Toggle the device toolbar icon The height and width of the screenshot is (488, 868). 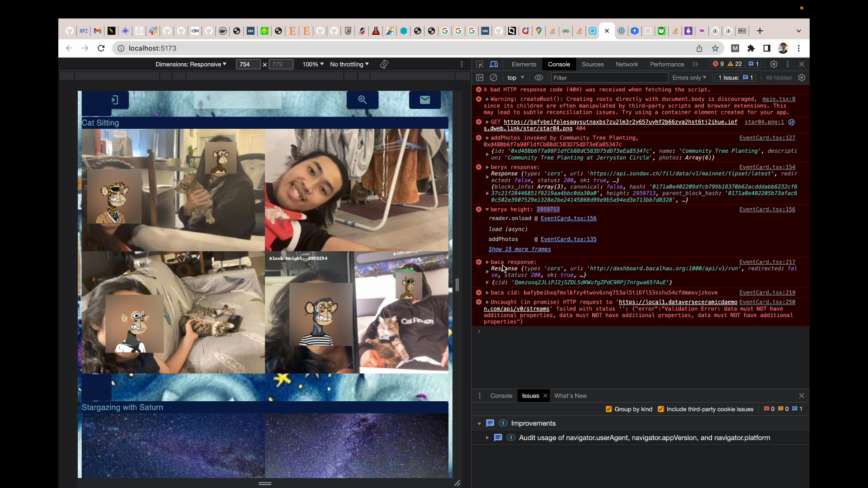click(x=494, y=64)
